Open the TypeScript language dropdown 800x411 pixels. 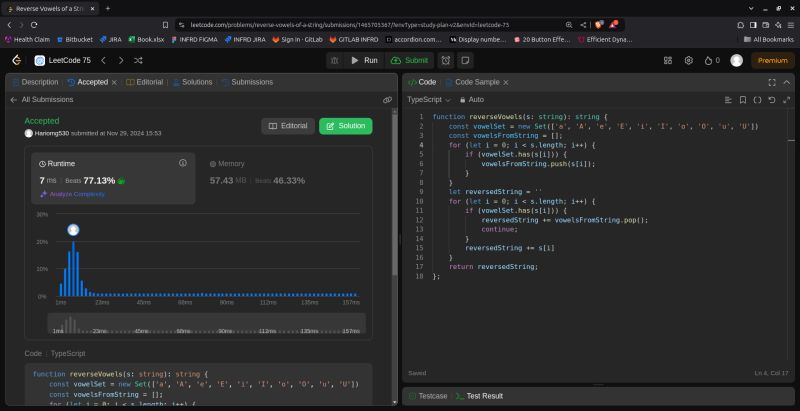[x=429, y=100]
